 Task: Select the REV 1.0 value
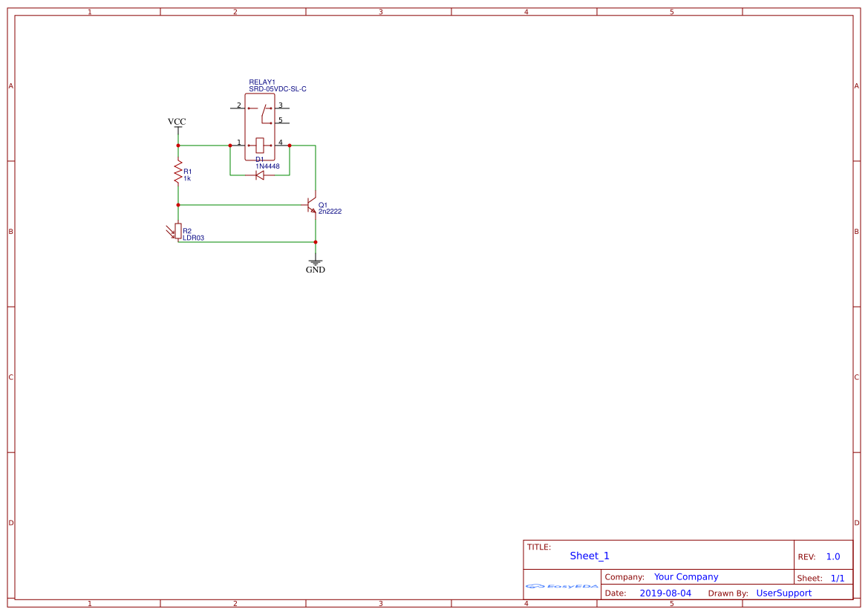833,557
